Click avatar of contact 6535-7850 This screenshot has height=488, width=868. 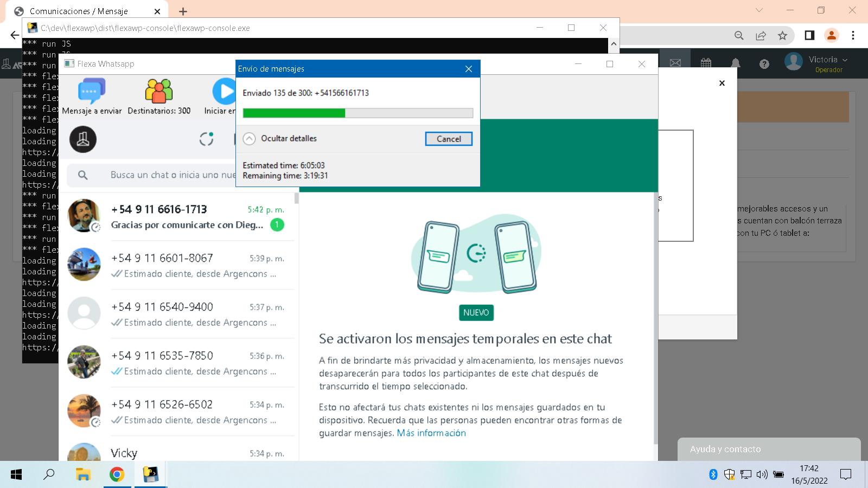(x=84, y=362)
